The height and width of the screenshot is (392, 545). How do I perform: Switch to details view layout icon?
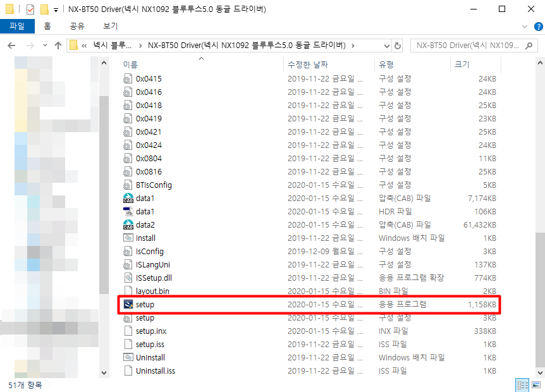pyautogui.click(x=522, y=385)
